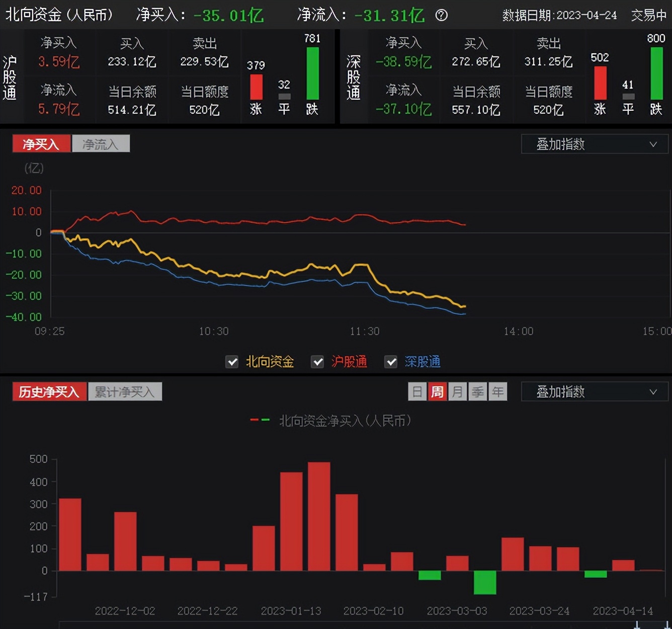Switch to the 累计净买入 tab

tap(125, 391)
